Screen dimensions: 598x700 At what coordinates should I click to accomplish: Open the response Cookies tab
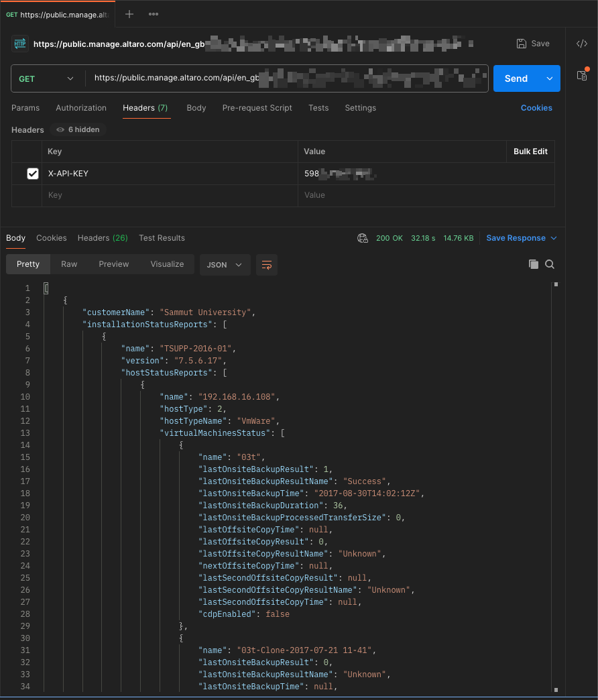click(x=52, y=239)
